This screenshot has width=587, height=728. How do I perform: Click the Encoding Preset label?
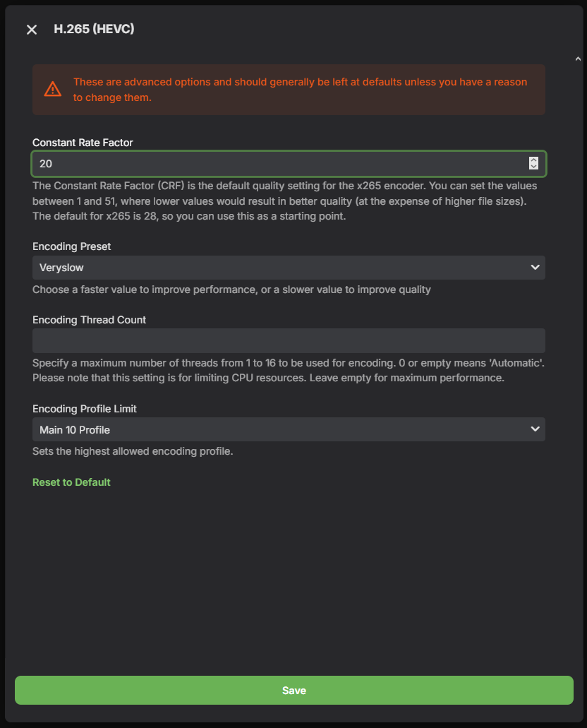coord(71,246)
